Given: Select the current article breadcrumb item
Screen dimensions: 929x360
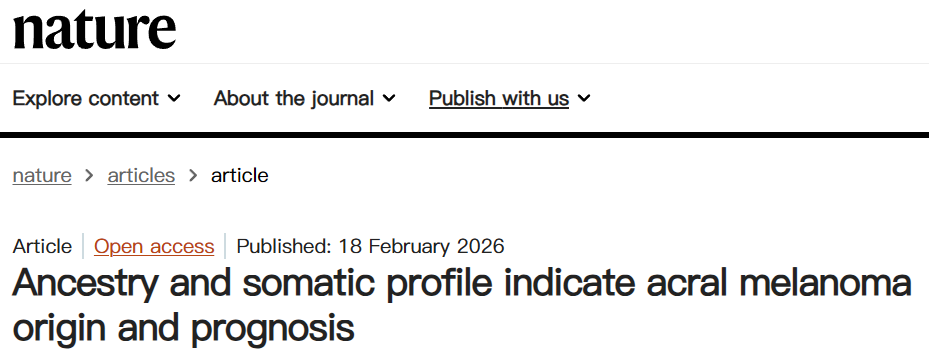Looking at the screenshot, I should pos(240,175).
